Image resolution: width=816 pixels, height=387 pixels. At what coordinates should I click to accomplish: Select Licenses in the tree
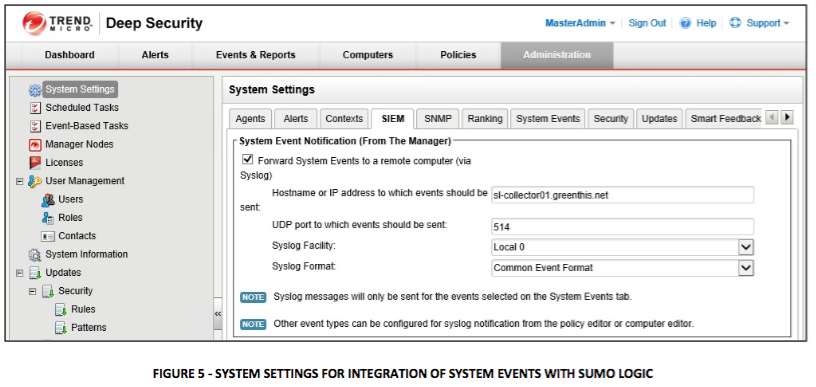[64, 163]
